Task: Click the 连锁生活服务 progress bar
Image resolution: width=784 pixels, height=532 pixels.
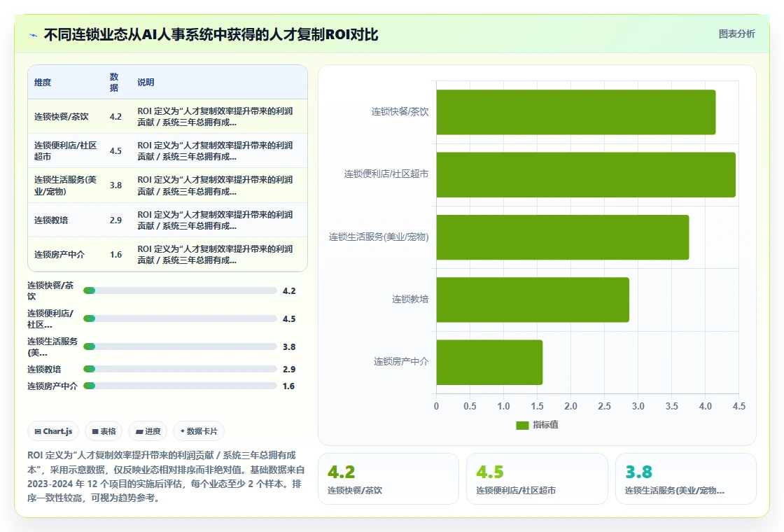Action: [x=180, y=346]
